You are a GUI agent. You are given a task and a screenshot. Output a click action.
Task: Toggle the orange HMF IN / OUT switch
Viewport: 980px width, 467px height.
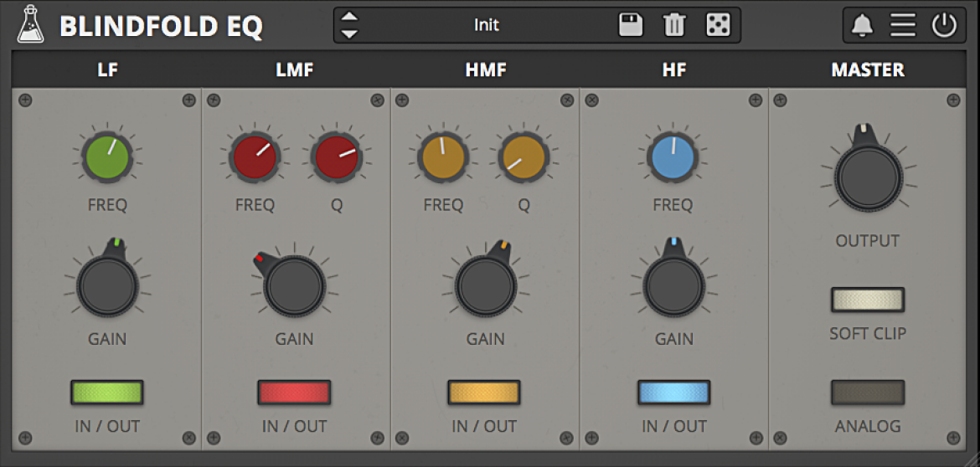point(484,392)
